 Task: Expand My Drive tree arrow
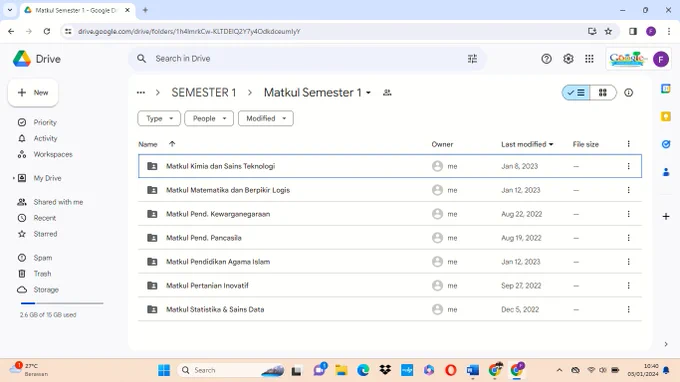tap(14, 178)
